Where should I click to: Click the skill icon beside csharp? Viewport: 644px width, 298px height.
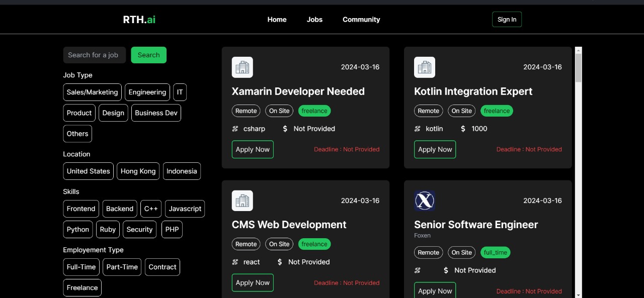[235, 129]
